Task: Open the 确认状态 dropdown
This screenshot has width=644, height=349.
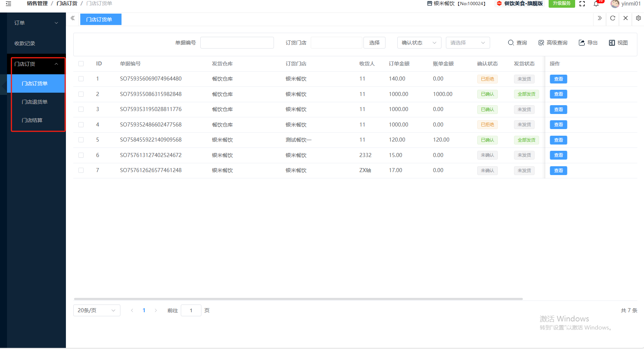Action: [x=419, y=43]
